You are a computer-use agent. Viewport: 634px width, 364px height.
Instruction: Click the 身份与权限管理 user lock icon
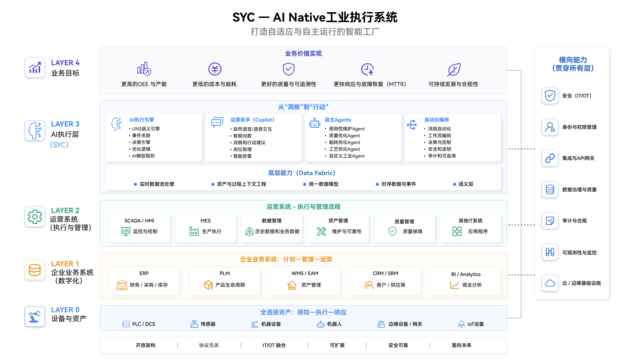pyautogui.click(x=550, y=127)
